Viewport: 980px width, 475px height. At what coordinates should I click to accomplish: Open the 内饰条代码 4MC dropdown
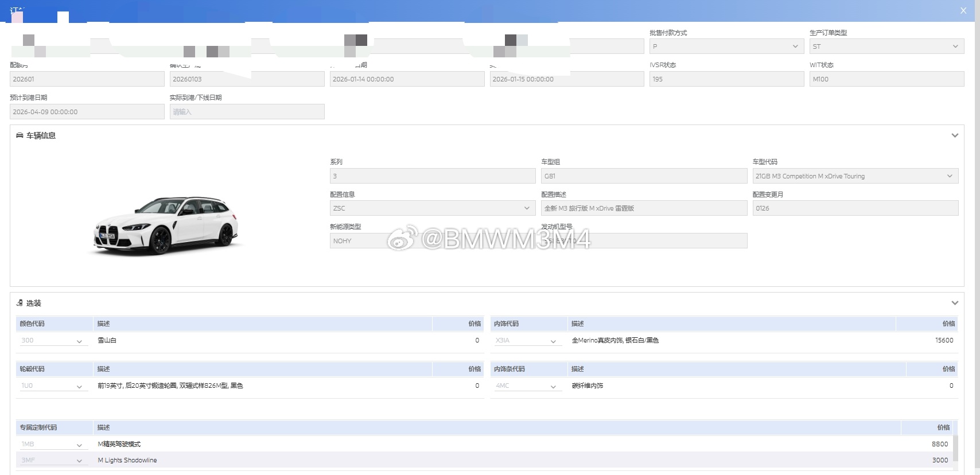coord(527,386)
